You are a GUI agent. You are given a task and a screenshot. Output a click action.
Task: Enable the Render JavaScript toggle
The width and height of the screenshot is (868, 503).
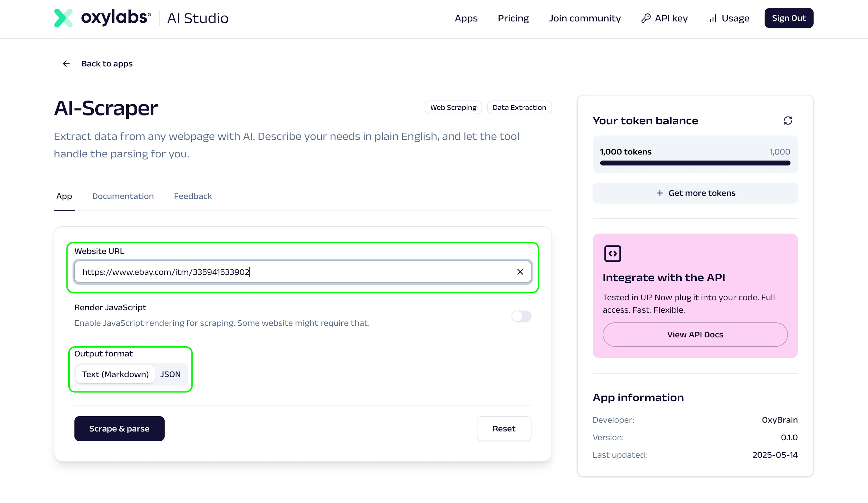(521, 316)
